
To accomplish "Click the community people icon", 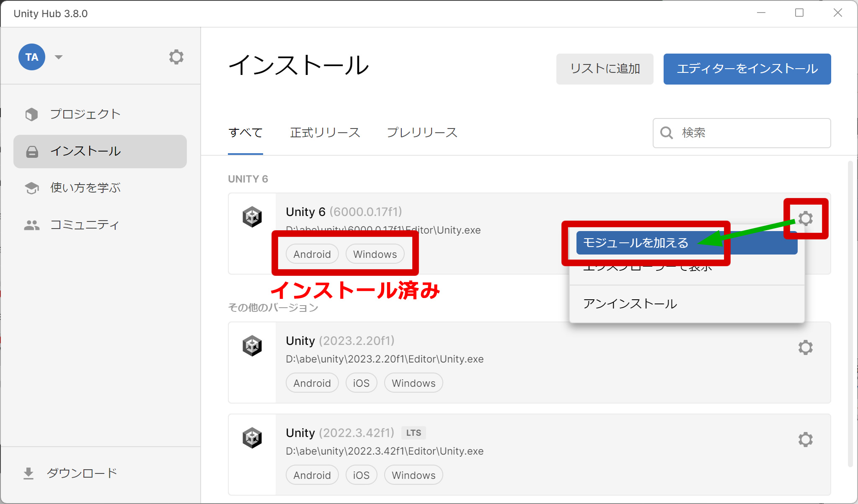I will 32,225.
